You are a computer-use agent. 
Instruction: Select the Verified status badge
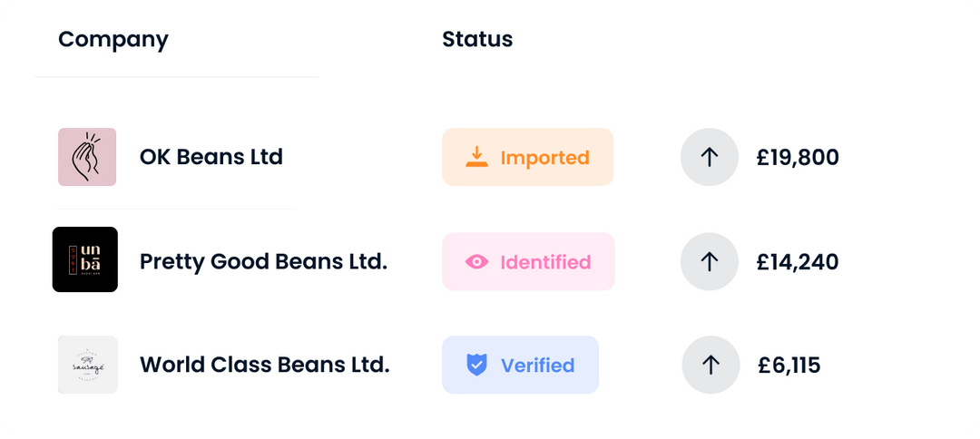[520, 365]
